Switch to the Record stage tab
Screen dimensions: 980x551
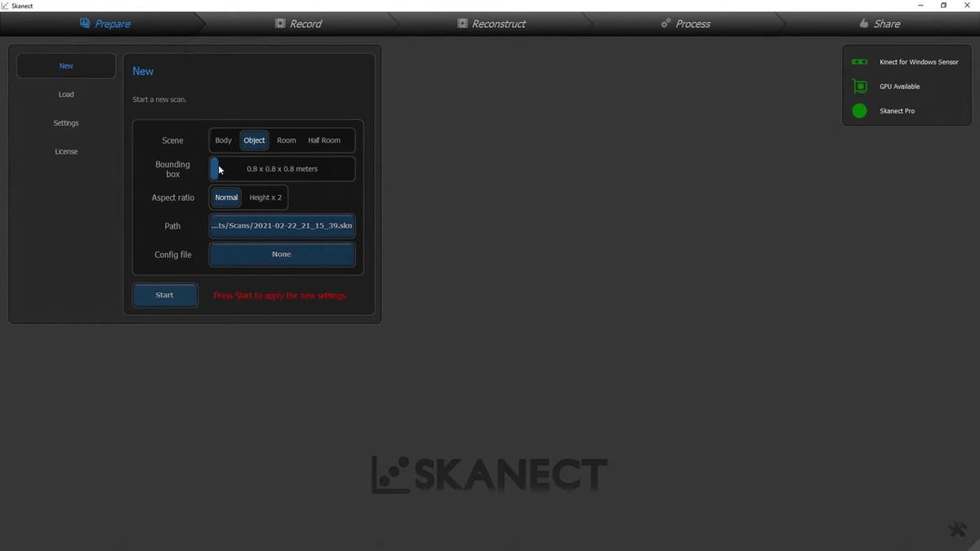point(298,24)
